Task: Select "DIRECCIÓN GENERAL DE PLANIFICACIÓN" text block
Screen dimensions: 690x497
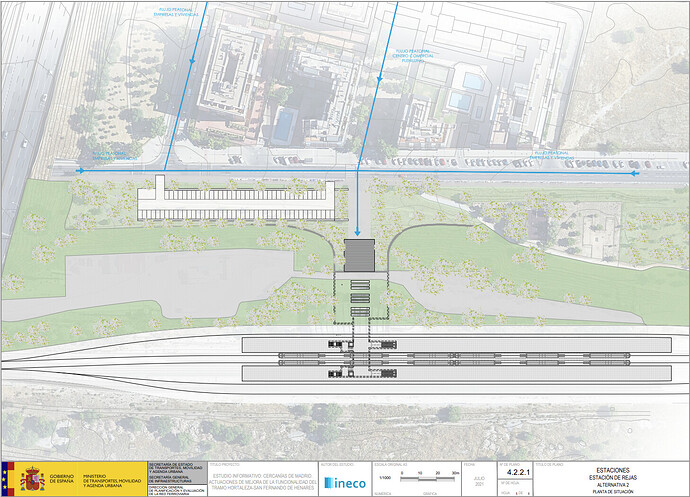Action: click(176, 490)
